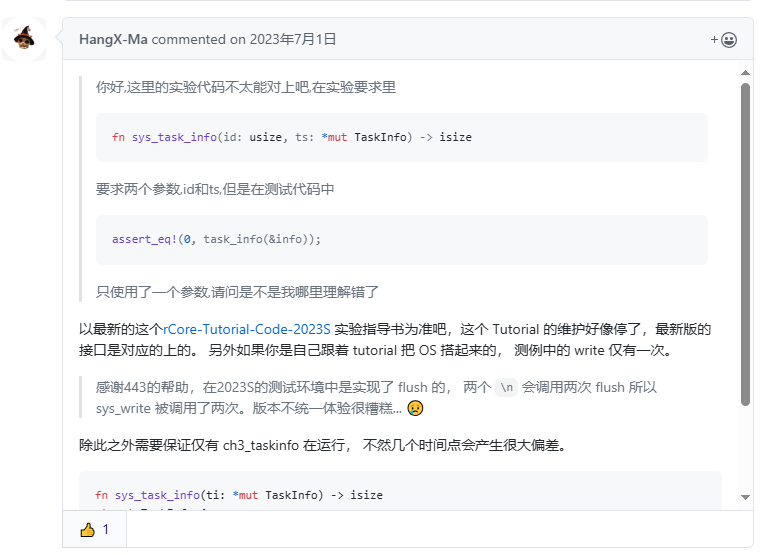Click the sys_task_info(id: usize) code block
The height and width of the screenshot is (555, 765).
[x=401, y=137]
